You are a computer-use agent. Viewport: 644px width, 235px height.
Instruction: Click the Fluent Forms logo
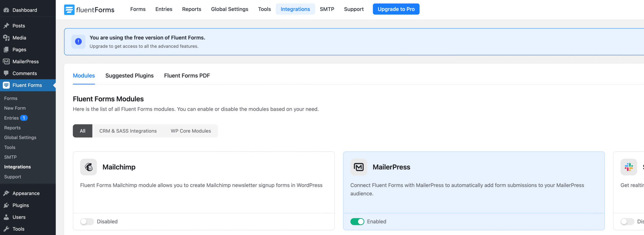click(x=69, y=9)
